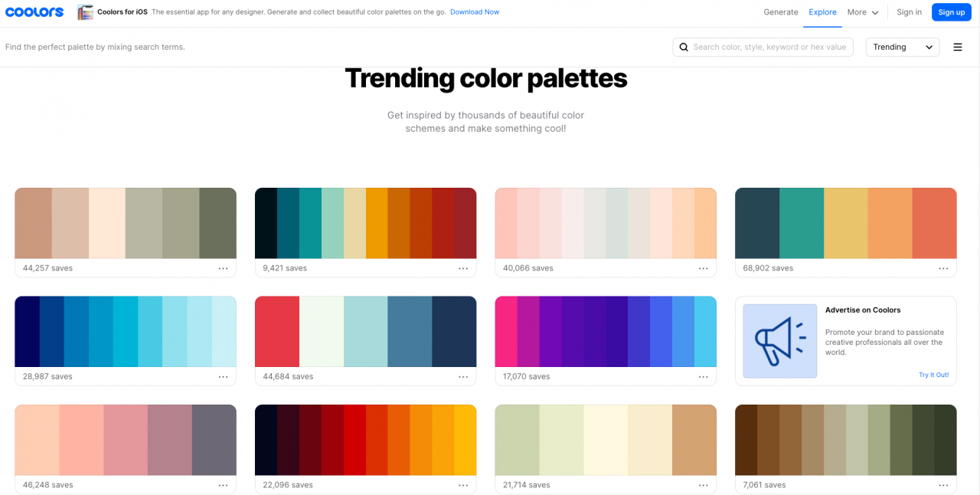The image size is (980, 495).
Task: Open more options for the 22,096 saves palette
Action: [463, 485]
